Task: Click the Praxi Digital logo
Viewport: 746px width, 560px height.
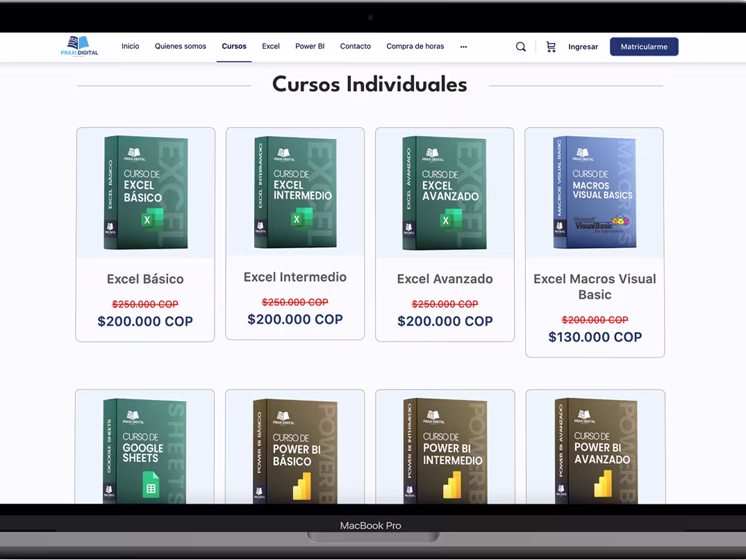Action: pyautogui.click(x=79, y=46)
